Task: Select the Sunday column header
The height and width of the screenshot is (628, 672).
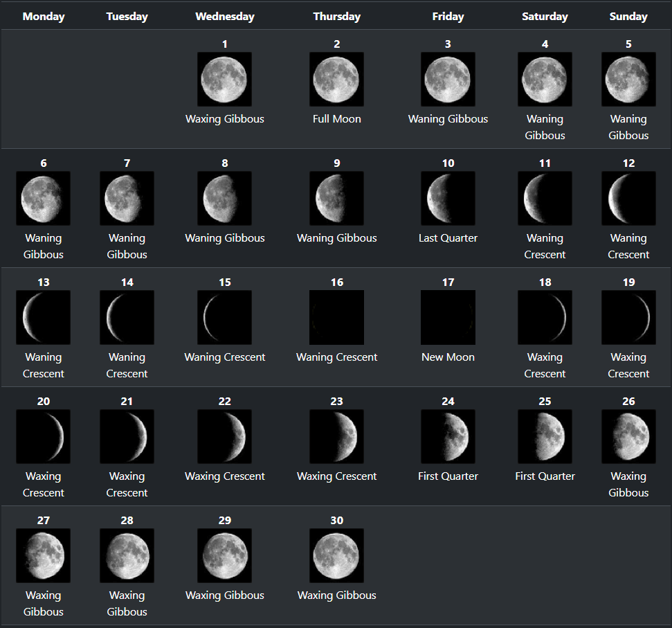Action: pyautogui.click(x=628, y=17)
